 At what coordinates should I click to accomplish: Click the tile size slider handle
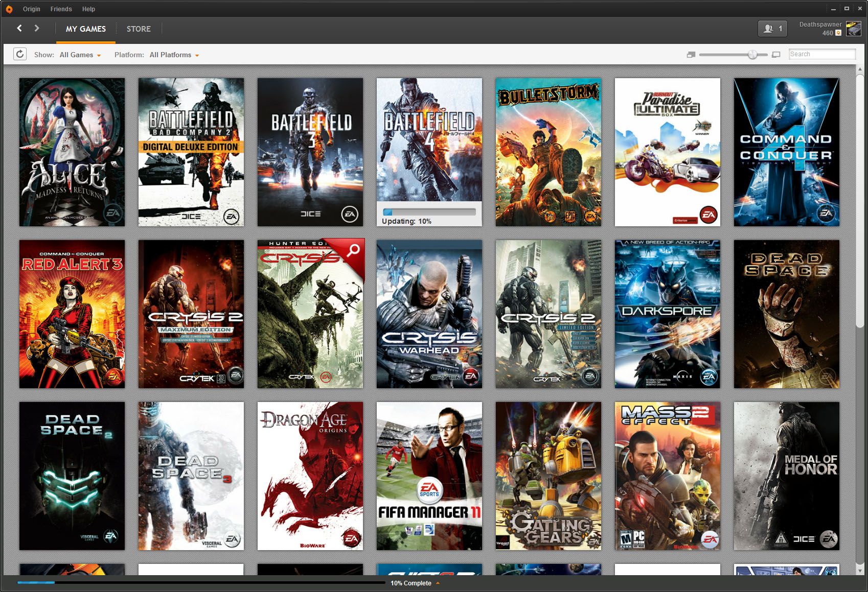point(752,55)
